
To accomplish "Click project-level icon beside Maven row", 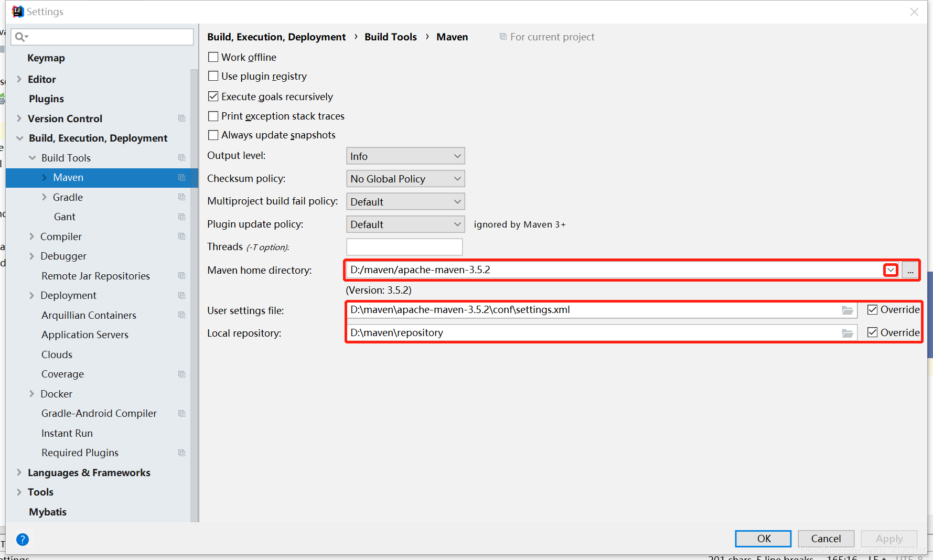I will (182, 178).
